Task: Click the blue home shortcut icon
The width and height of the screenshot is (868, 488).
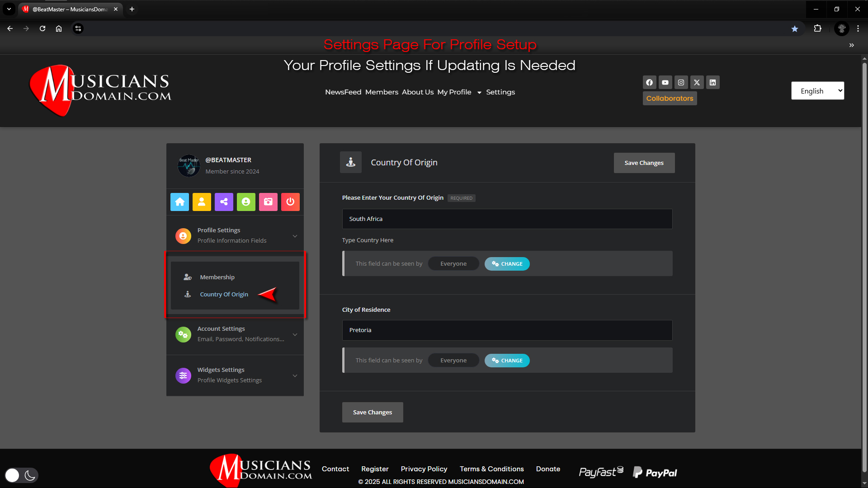Action: pos(179,202)
